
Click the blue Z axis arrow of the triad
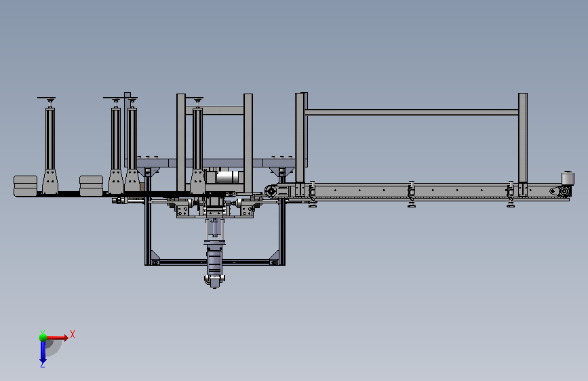tap(43, 352)
